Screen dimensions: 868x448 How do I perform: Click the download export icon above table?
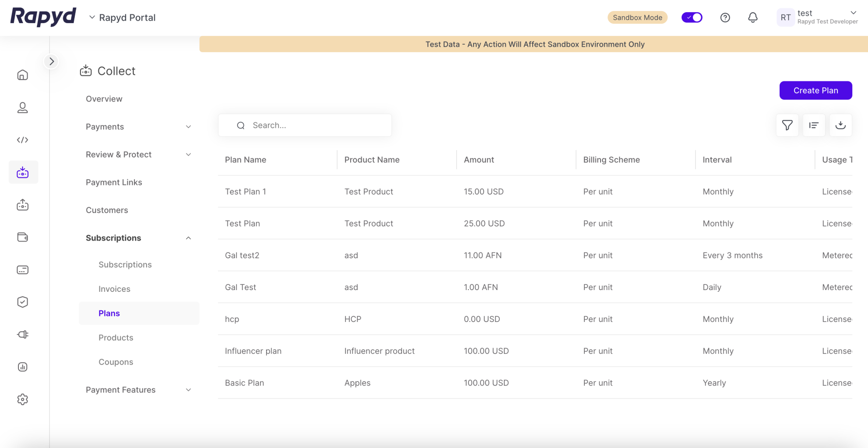[840, 126]
